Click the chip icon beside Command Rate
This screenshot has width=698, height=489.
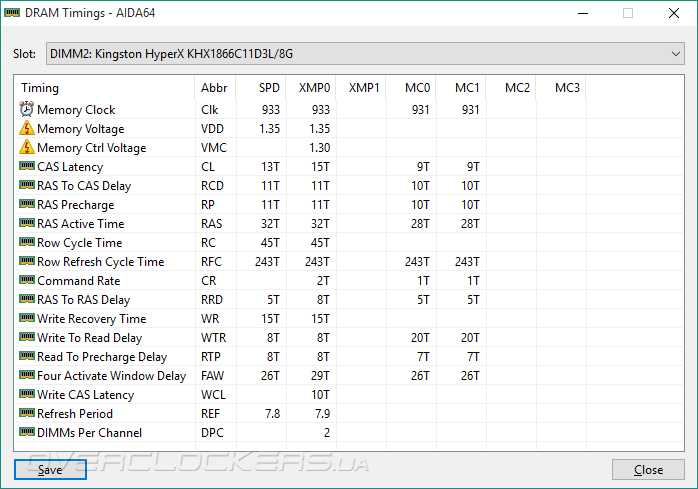point(26,281)
